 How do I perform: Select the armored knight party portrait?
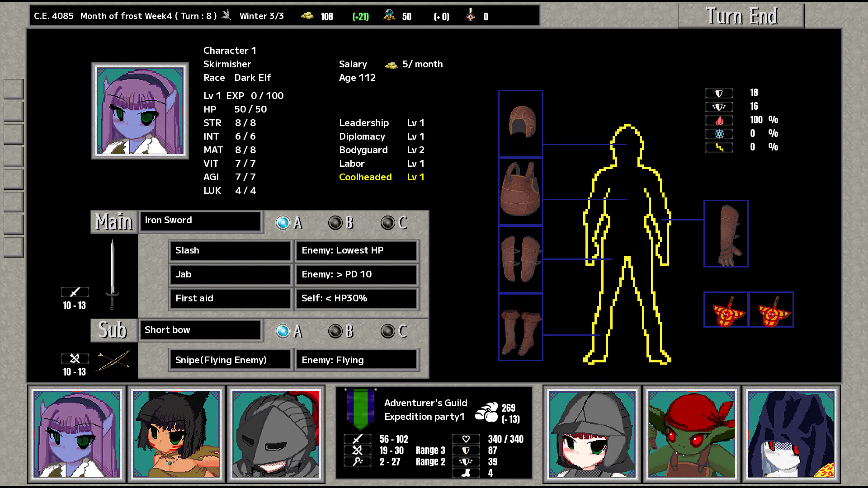tap(276, 434)
